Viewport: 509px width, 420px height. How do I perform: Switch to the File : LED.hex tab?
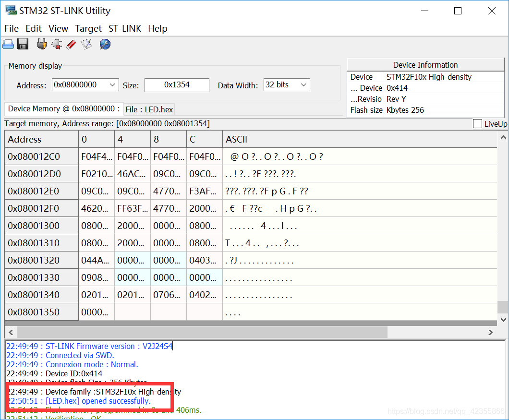tap(149, 110)
